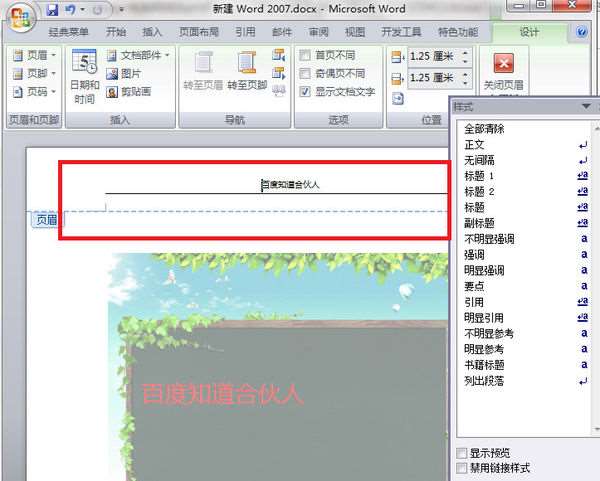This screenshot has height=481, width=600.
Task: Open the 邮件 tab
Action: point(282,32)
